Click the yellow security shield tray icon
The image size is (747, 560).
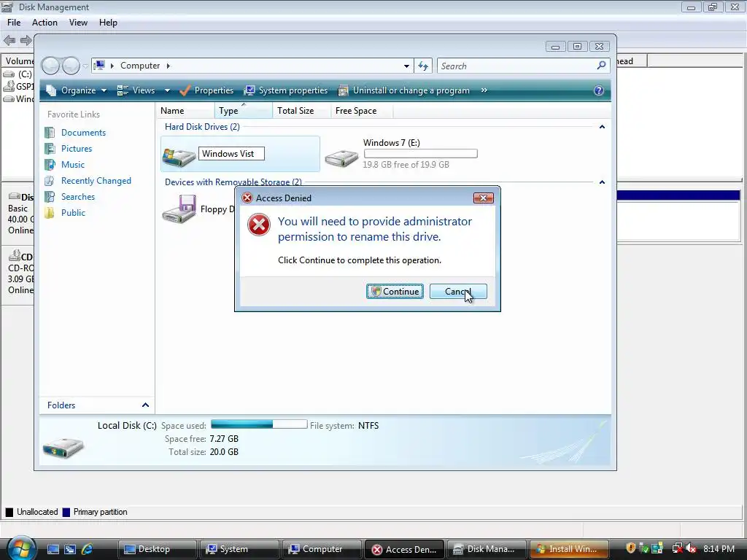[x=630, y=548]
